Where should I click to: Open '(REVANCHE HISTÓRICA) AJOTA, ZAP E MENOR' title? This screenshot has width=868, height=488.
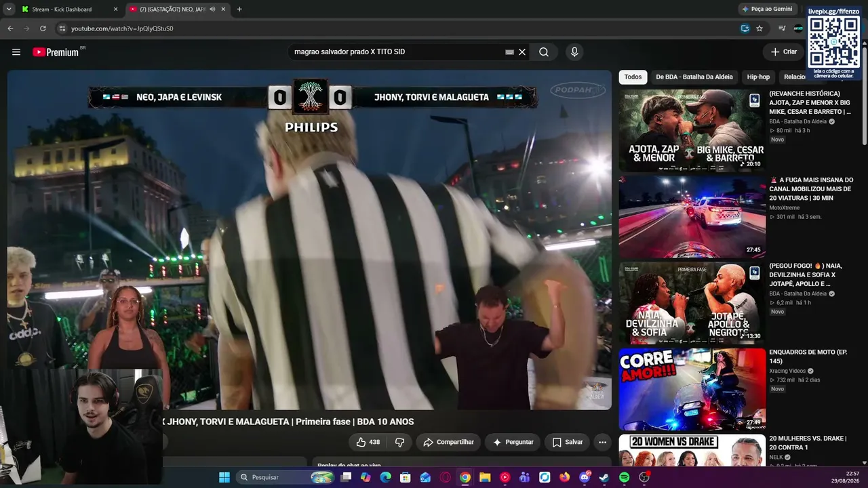coord(811,102)
